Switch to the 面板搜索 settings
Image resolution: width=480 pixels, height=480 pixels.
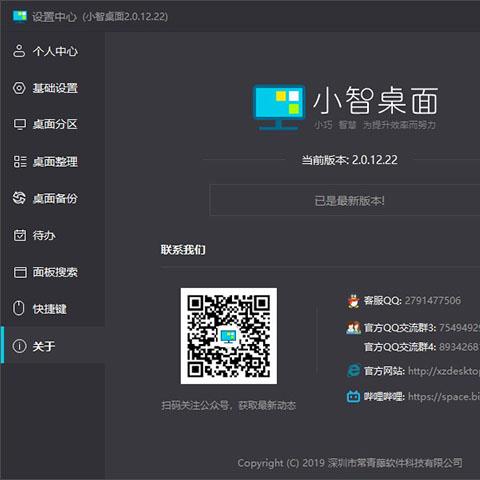click(x=53, y=272)
